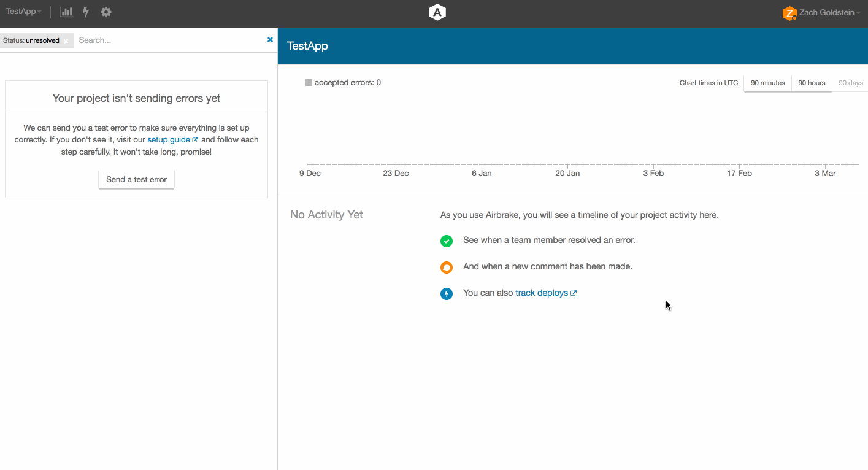Viewport: 868px width, 470px height.
Task: Click 'Your project isn't sending errors yet' heading
Action: (x=136, y=98)
